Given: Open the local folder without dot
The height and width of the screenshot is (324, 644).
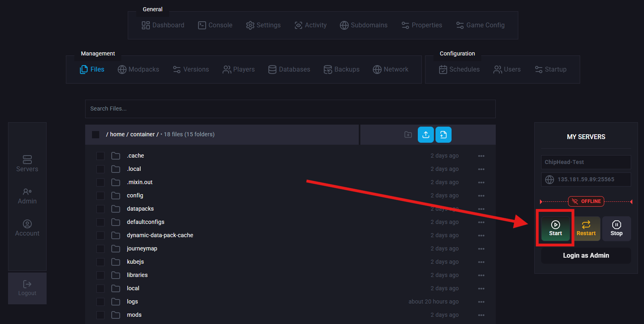Looking at the screenshot, I should [133, 288].
